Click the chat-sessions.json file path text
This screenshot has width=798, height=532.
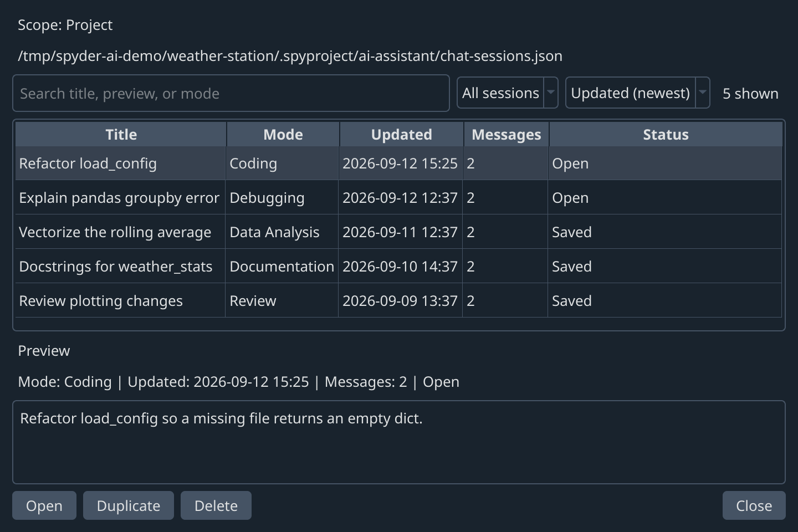pos(290,56)
